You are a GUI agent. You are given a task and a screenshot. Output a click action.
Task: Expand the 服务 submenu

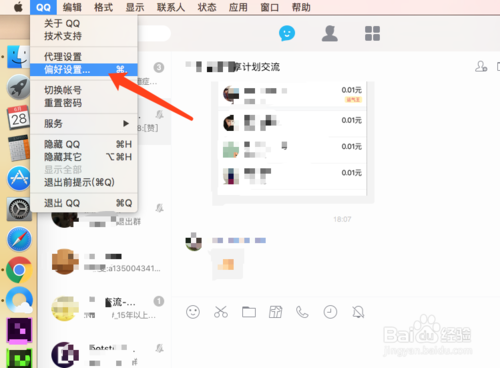pos(84,124)
